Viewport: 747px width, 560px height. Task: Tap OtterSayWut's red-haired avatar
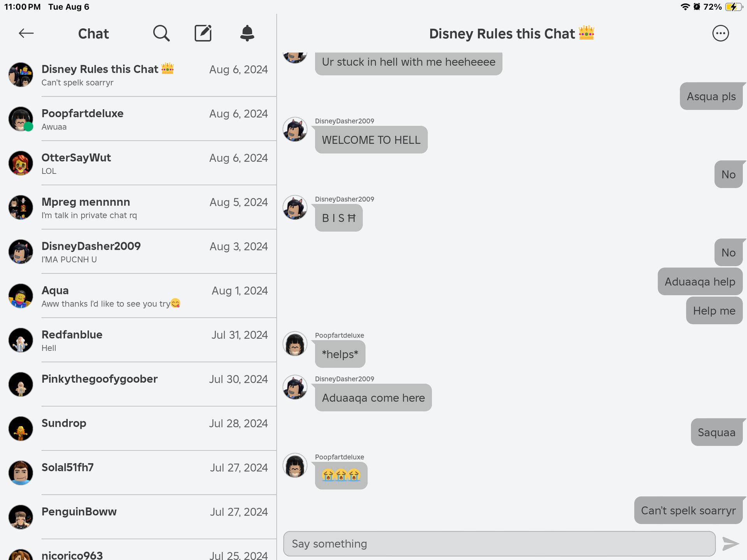(21, 163)
